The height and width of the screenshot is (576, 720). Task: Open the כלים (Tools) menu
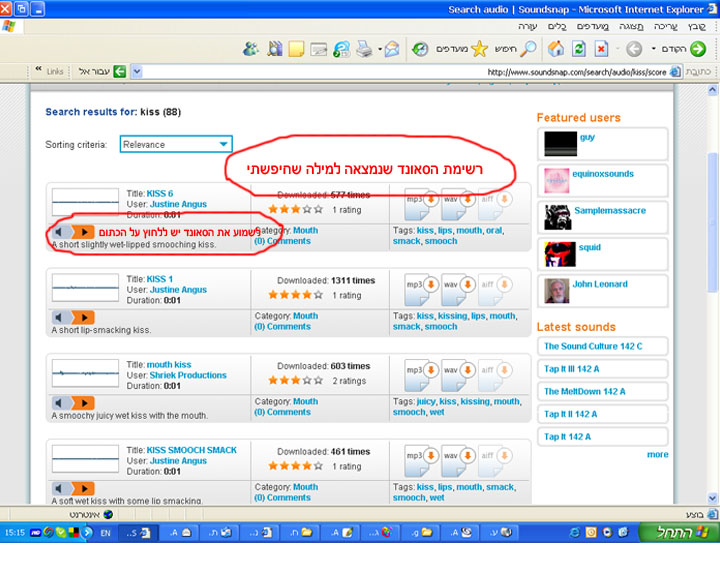pyautogui.click(x=557, y=26)
